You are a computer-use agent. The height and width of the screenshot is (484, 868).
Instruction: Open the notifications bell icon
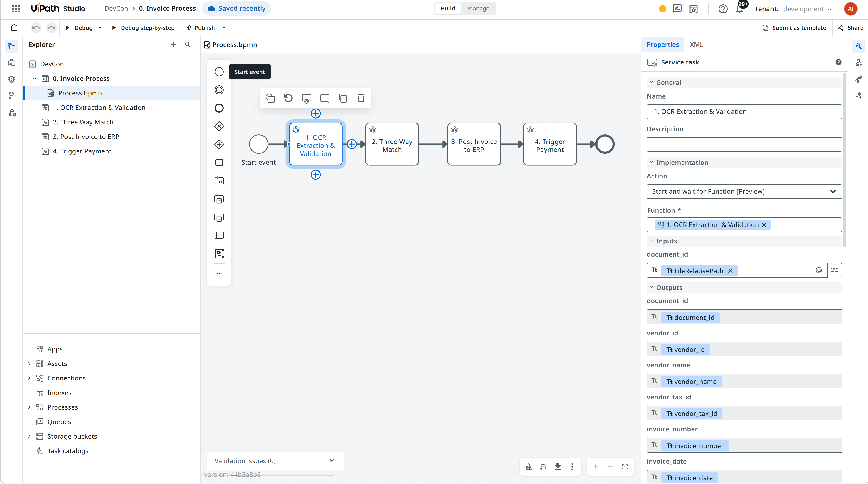[739, 9]
